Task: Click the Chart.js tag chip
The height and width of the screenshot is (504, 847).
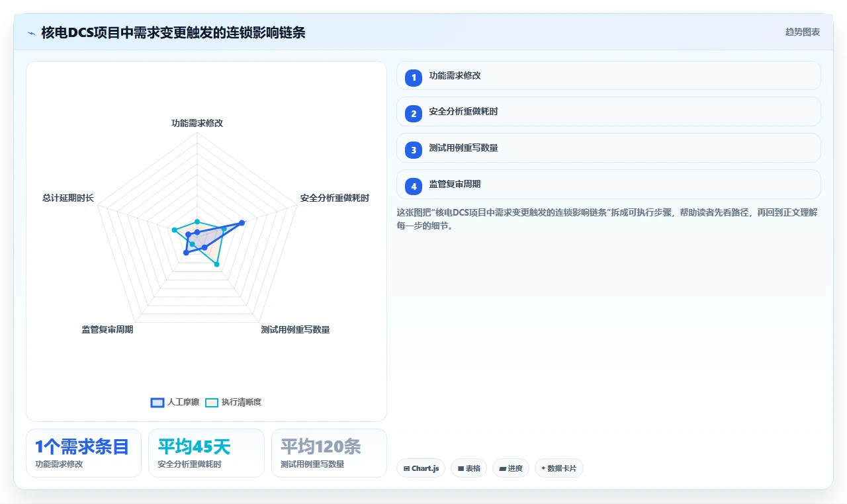Action: coord(421,468)
